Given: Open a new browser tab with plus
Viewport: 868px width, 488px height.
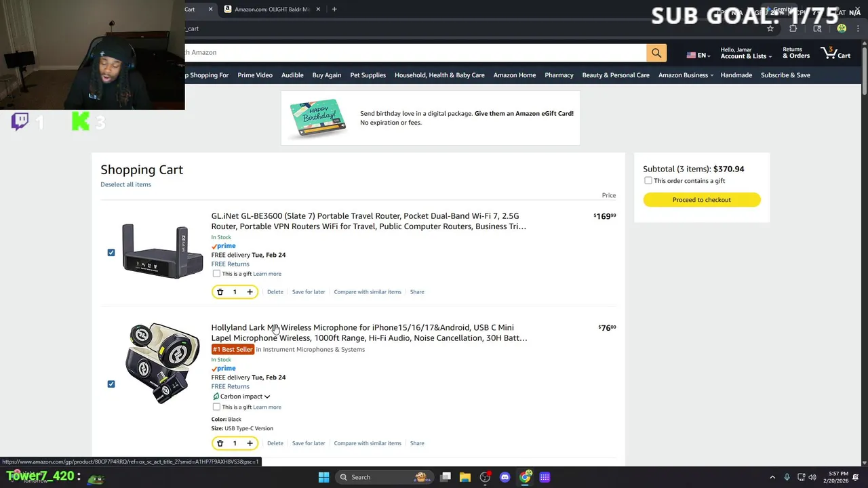Looking at the screenshot, I should pos(334,9).
